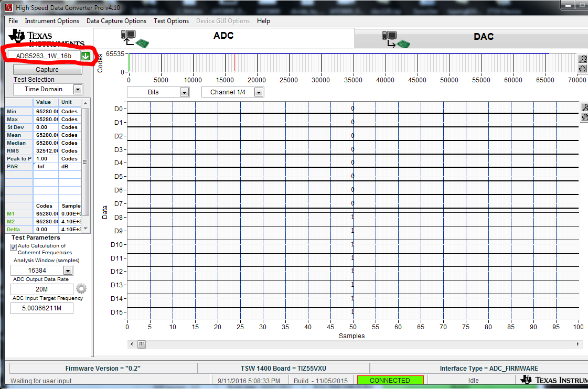Screen dimensions: 588x389
Task: Click the M2 marker row label
Action: pos(19,221)
